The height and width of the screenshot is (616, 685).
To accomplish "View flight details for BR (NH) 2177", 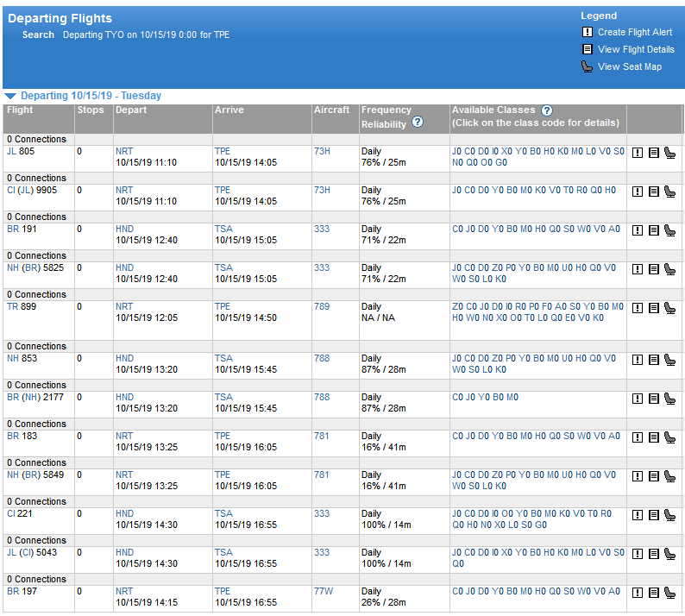I will (654, 399).
